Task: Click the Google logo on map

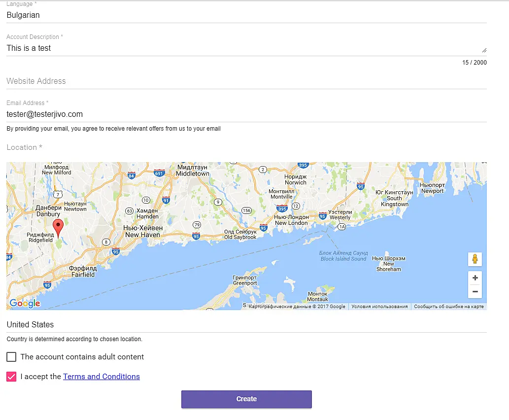Action: [x=25, y=303]
